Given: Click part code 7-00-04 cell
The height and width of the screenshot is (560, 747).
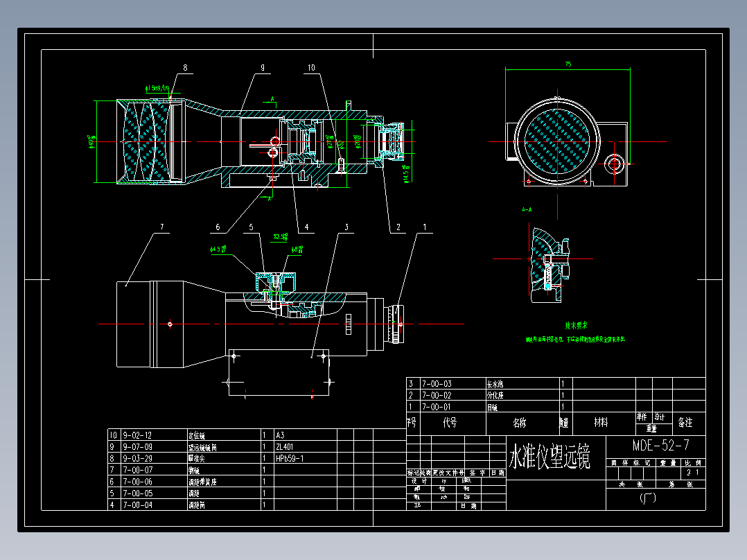Looking at the screenshot, I should tap(137, 505).
